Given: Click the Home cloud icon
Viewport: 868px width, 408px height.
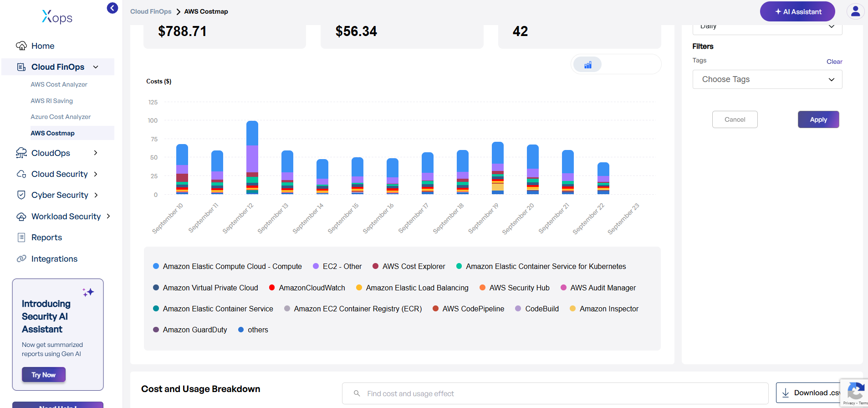Looking at the screenshot, I should [x=21, y=46].
